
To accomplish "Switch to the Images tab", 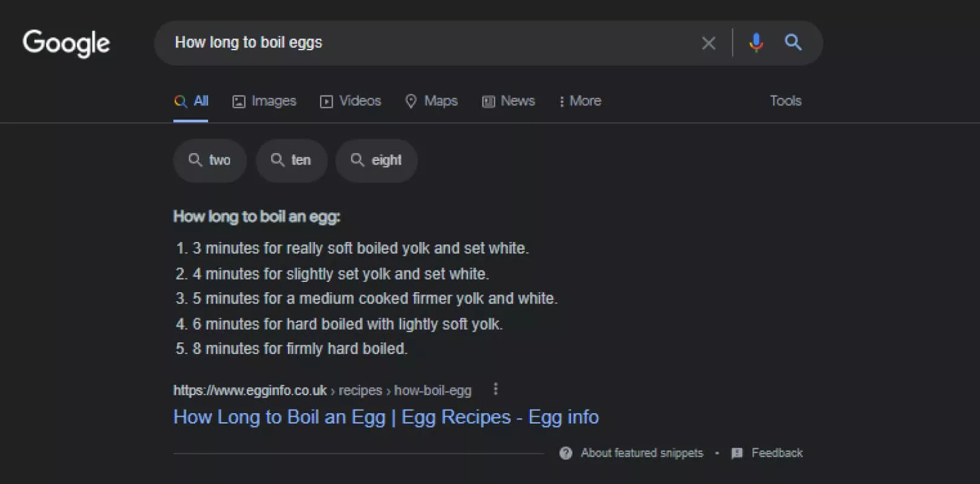I will tap(265, 101).
